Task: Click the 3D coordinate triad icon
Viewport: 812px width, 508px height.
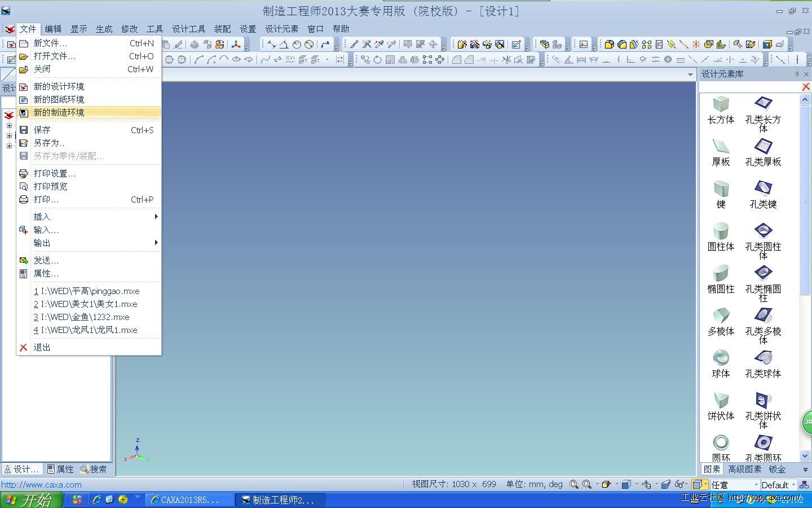Action: pyautogui.click(x=236, y=44)
